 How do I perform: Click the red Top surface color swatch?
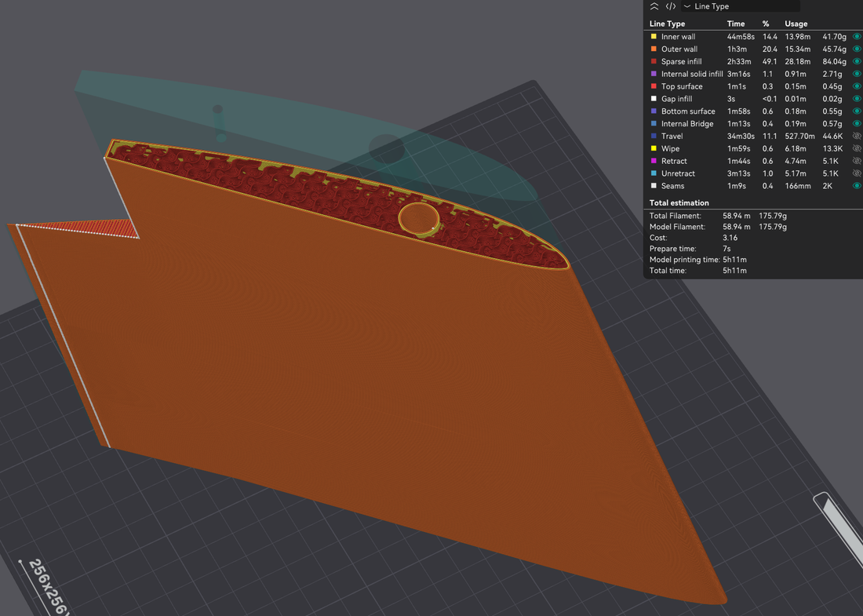pyautogui.click(x=654, y=86)
